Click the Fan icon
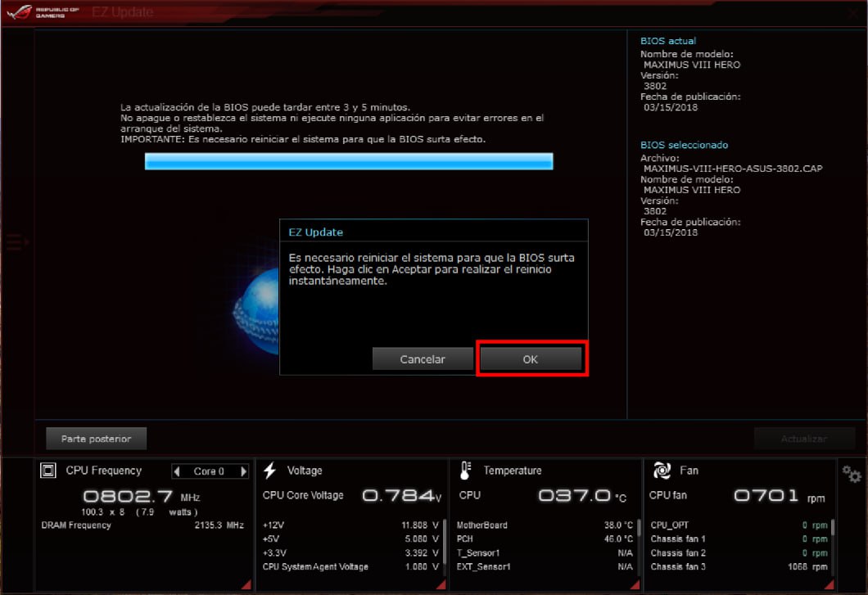 point(662,471)
